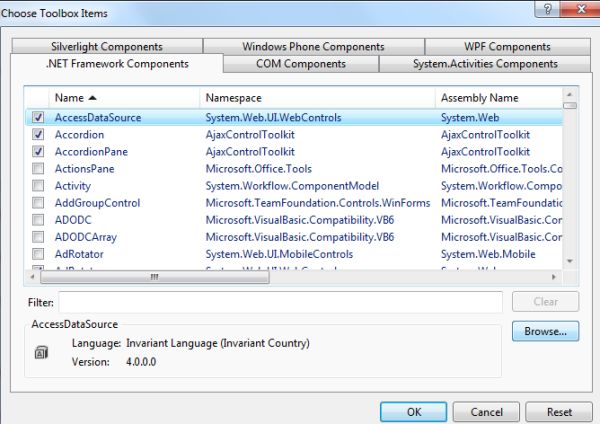Viewport: 600px width, 424px height.
Task: Click the System.Workflow.ComponentModel namespace cell
Action: (292, 186)
